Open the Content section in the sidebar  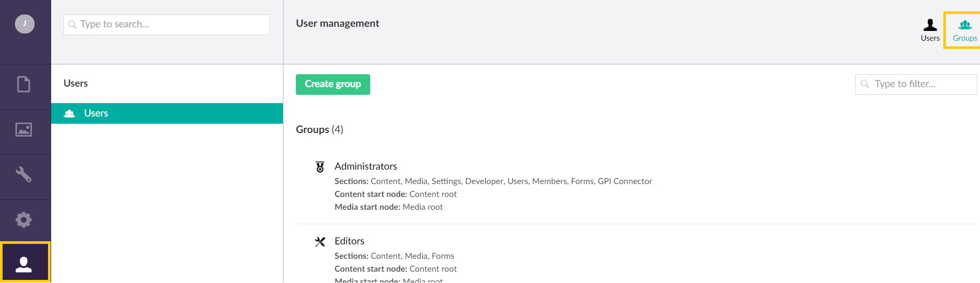24,84
